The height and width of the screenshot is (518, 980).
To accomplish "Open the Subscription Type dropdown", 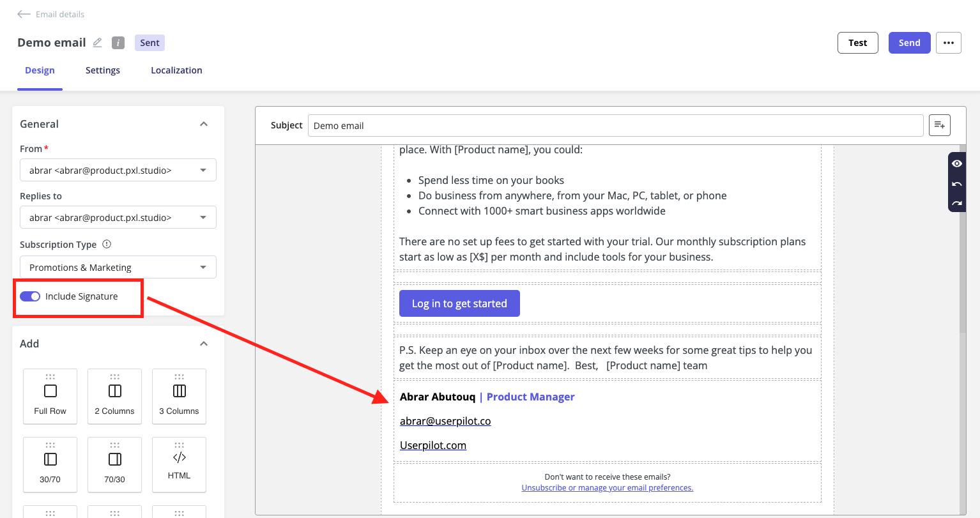I will (x=118, y=267).
